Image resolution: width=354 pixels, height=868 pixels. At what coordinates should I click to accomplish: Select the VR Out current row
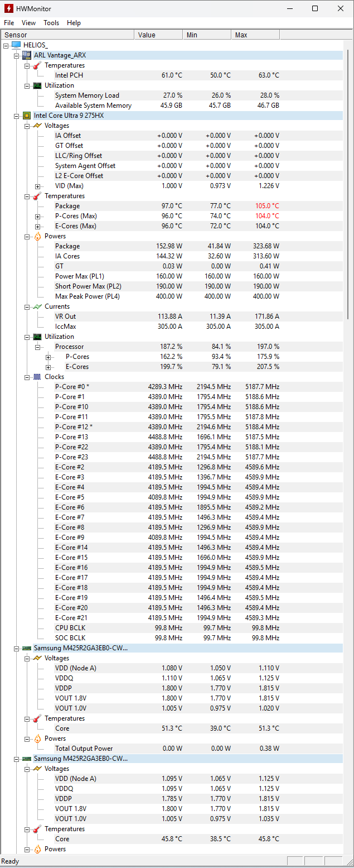pos(172,316)
